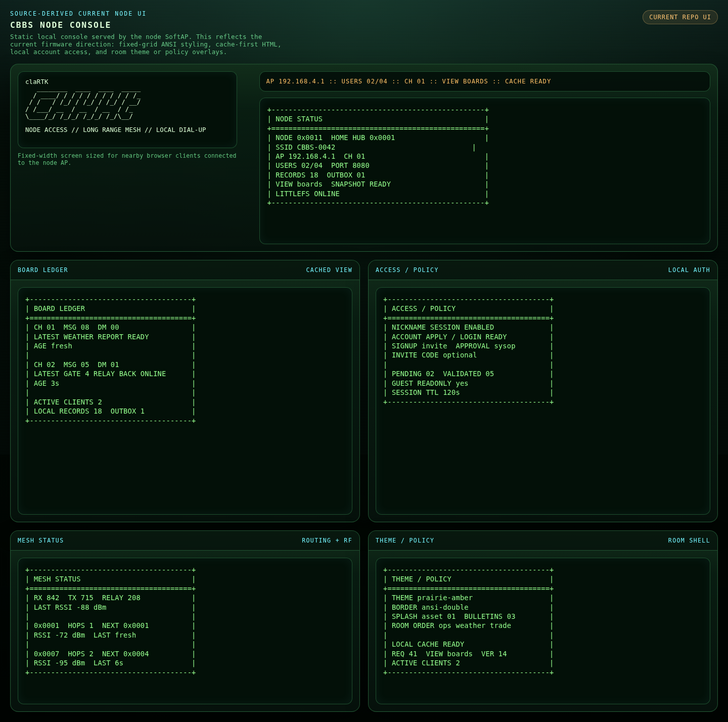This screenshot has height=722, width=728.
Task: Click the CBBS NODE CONSOLE title
Action: coord(61,25)
